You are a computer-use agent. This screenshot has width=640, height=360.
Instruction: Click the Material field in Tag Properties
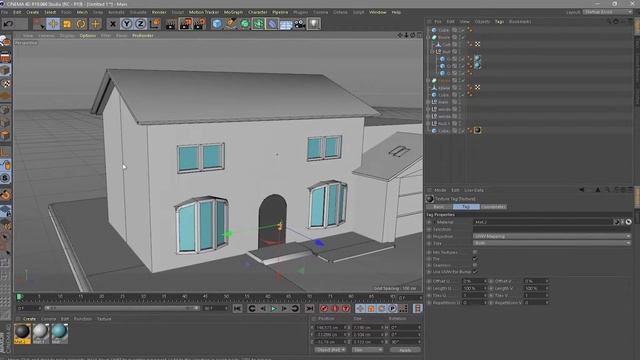pyautogui.click(x=544, y=222)
